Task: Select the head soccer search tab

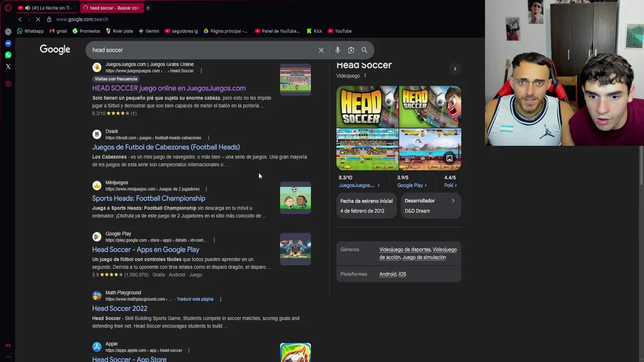Action: [112, 8]
